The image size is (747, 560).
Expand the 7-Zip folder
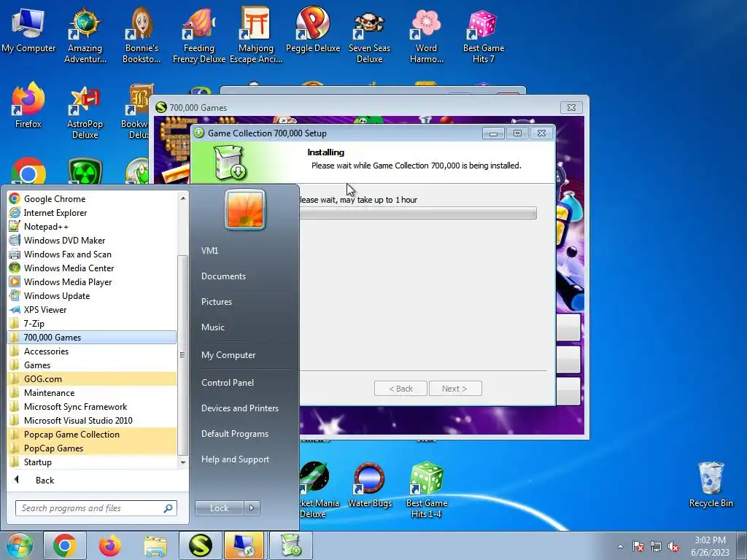click(x=92, y=323)
